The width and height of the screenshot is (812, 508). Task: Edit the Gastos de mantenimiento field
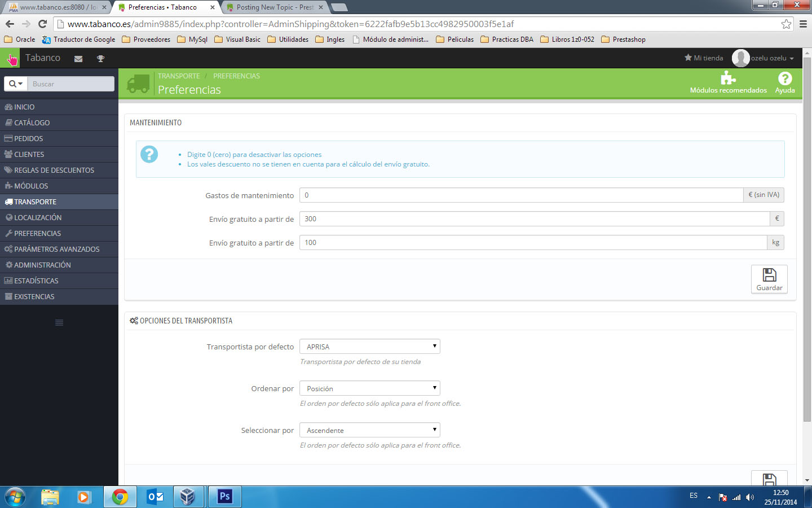pyautogui.click(x=522, y=195)
